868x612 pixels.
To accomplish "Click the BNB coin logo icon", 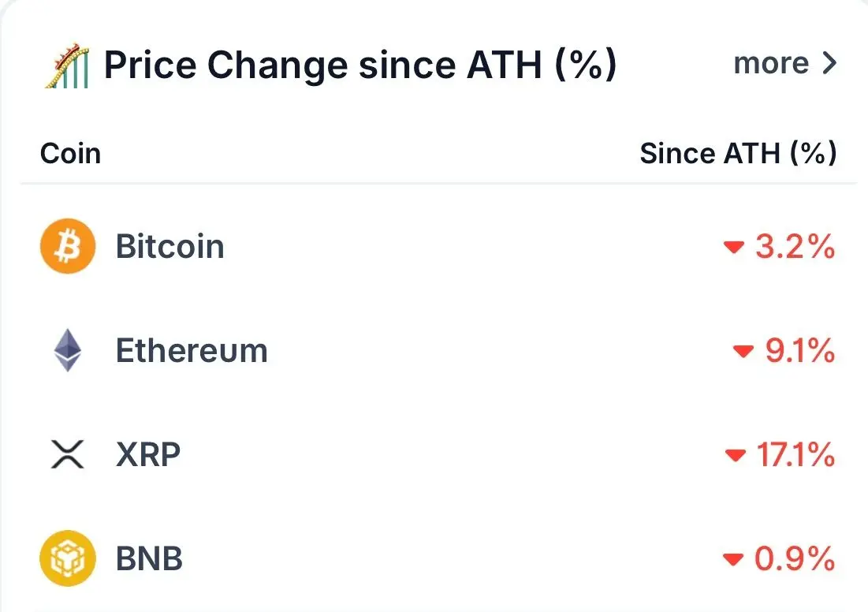I will point(68,559).
